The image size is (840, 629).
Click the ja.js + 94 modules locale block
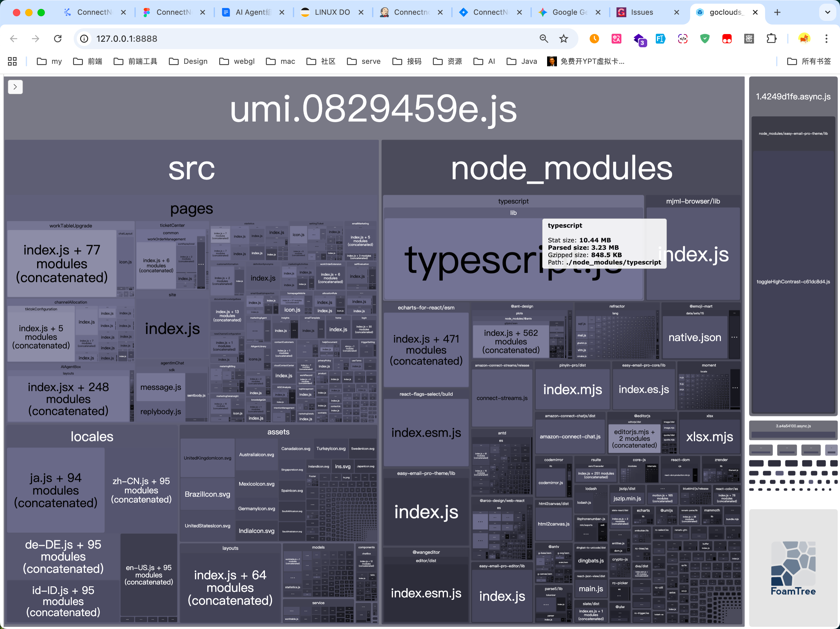(56, 490)
